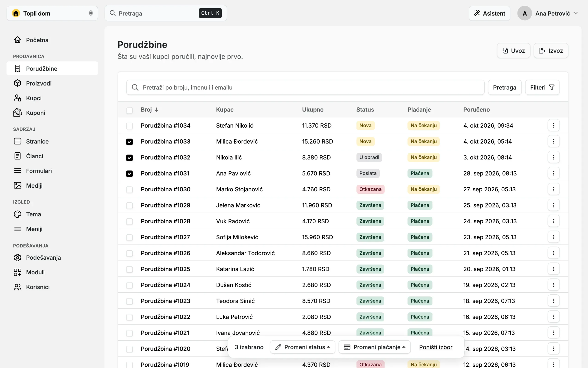The height and width of the screenshot is (368, 588).
Task: Click the Uvoz import button
Action: [513, 51]
